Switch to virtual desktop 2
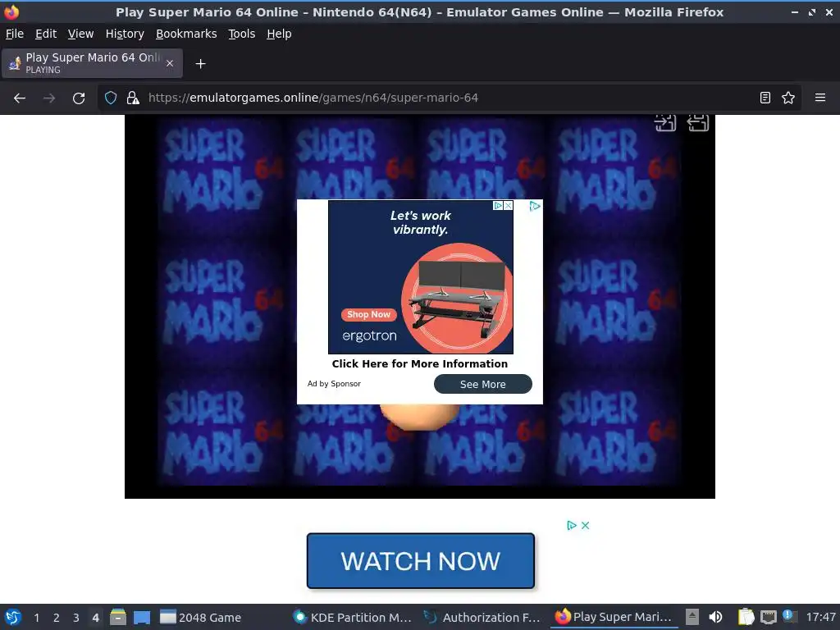Viewport: 840px width, 630px height. (57, 618)
